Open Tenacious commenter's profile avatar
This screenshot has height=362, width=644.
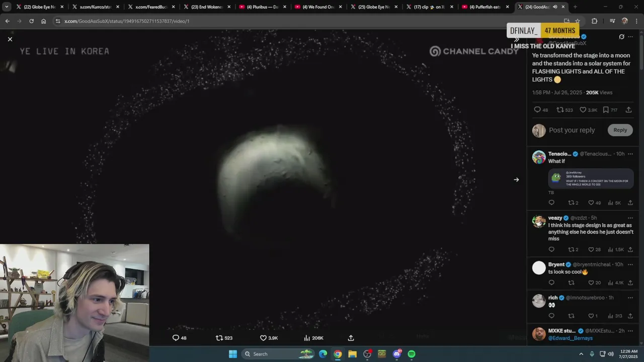[539, 157]
